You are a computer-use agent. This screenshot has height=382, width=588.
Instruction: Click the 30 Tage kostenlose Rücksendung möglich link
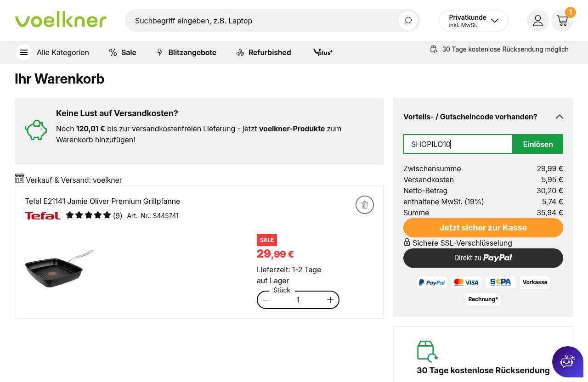pos(499,49)
